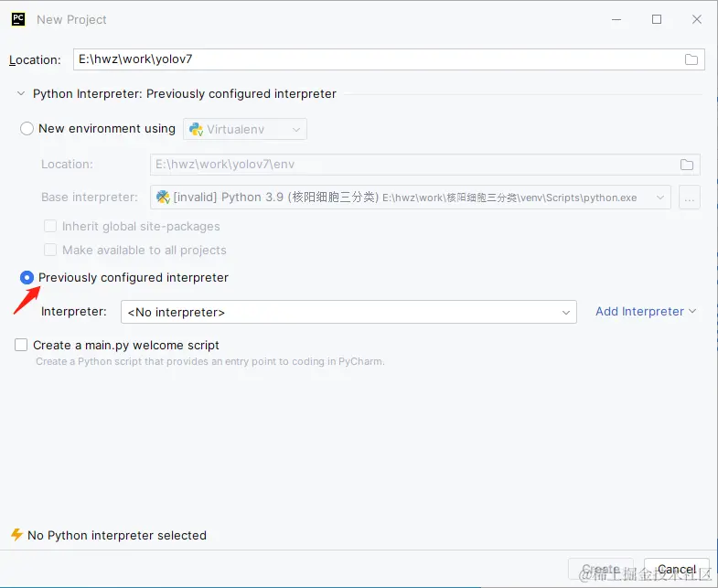Image resolution: width=718 pixels, height=588 pixels.
Task: Click the New Project title text
Action: point(71,20)
